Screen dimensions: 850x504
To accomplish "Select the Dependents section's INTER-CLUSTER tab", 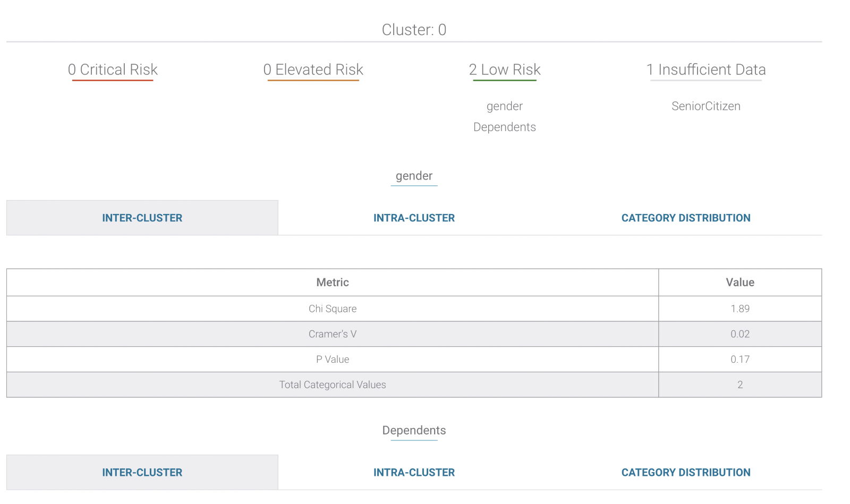I will pyautogui.click(x=142, y=472).
